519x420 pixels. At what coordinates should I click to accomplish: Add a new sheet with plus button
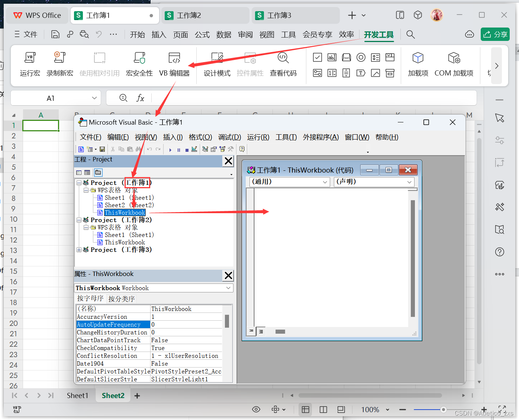(137, 396)
